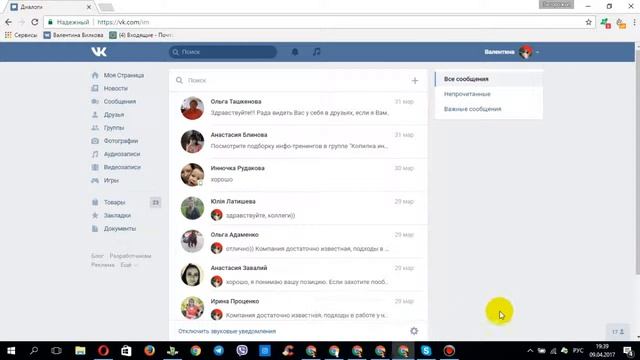Click the Новости sidebar icon
The height and width of the screenshot is (360, 640).
[x=95, y=88]
